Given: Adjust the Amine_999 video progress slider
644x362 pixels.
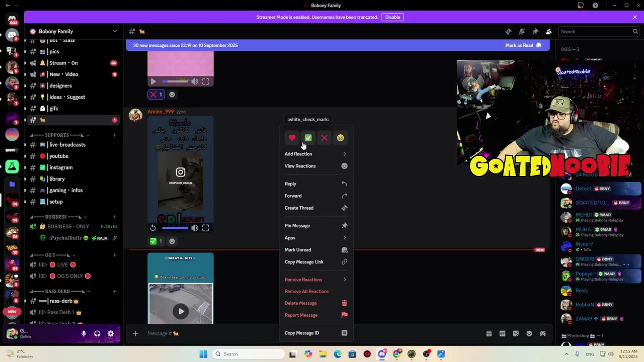Looking at the screenshot, I should [x=175, y=228].
